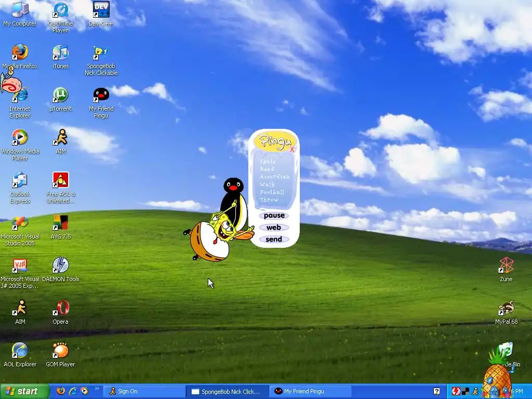Select the Zune desktop icon
This screenshot has height=399, width=532.
[x=506, y=270]
